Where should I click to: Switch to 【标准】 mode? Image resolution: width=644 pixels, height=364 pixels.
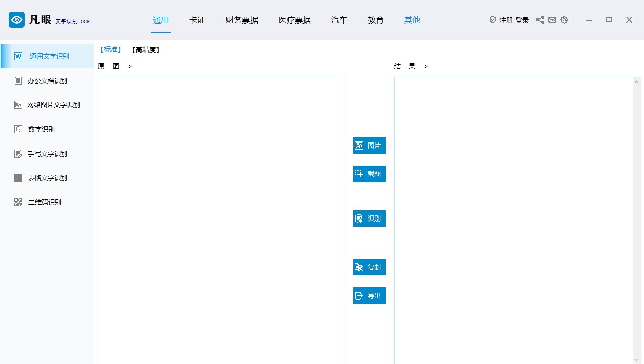tap(110, 50)
